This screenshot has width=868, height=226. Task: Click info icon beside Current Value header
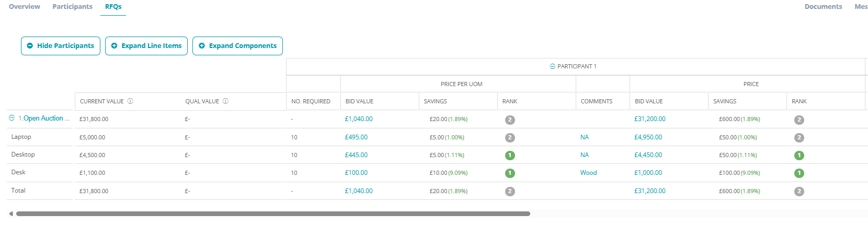130,101
